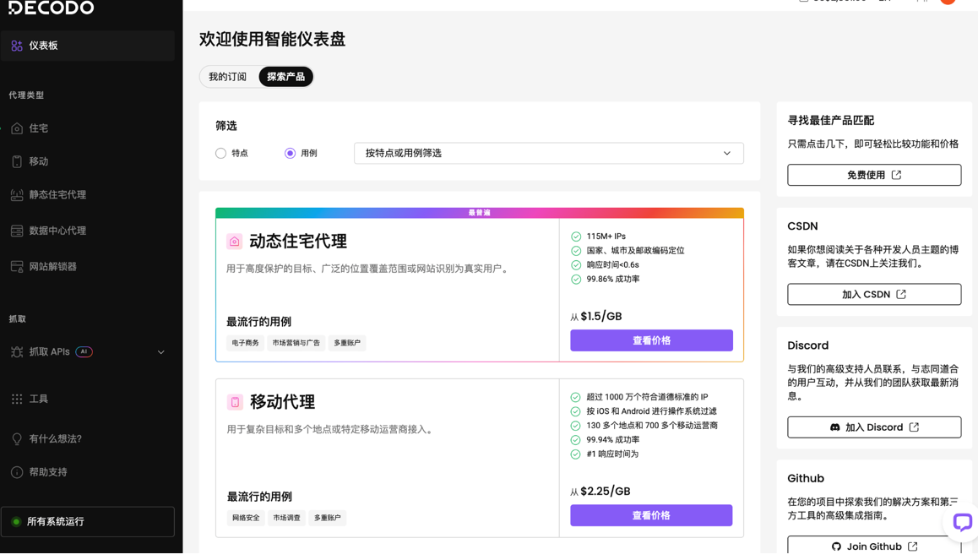978x560 pixels.
Task: Click the 有什么想法 lightbulb icon
Action: coord(17,439)
